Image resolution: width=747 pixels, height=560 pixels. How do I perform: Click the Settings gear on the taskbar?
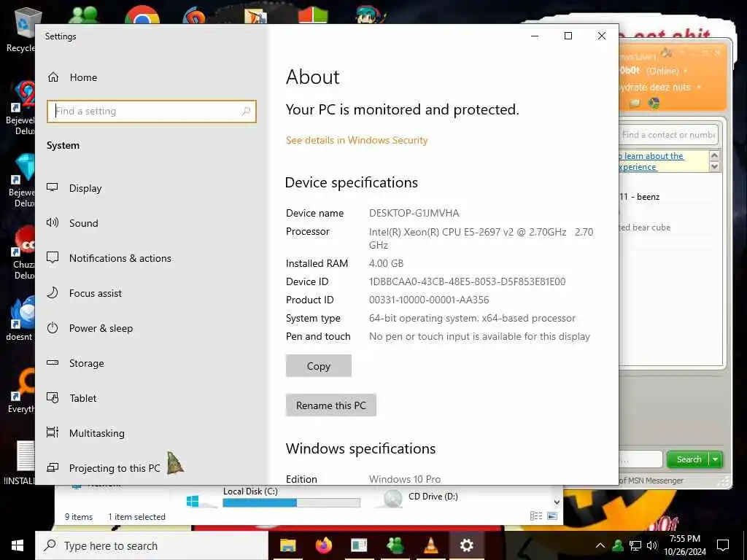(x=466, y=545)
